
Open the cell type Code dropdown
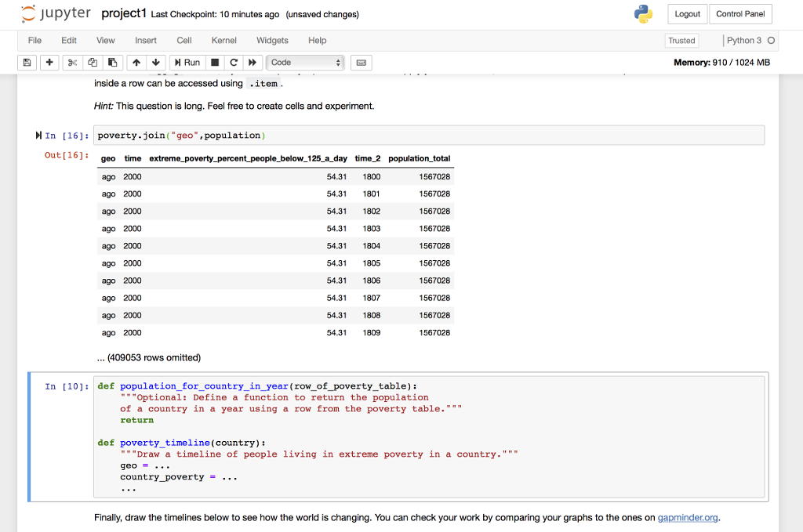(x=306, y=63)
